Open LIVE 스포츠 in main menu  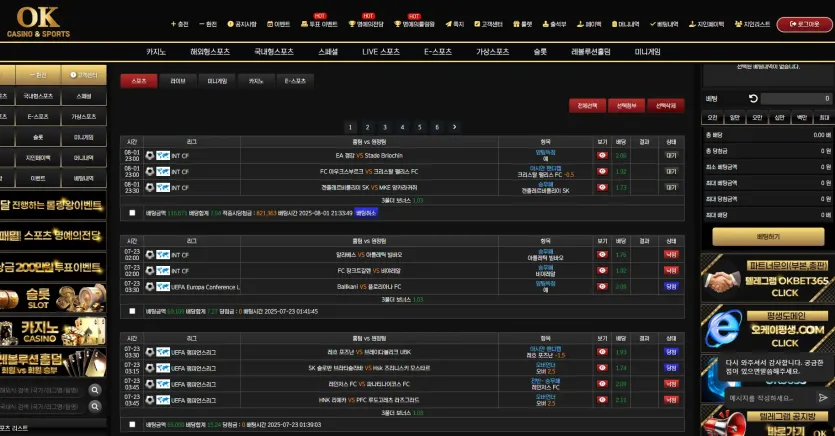pos(381,52)
